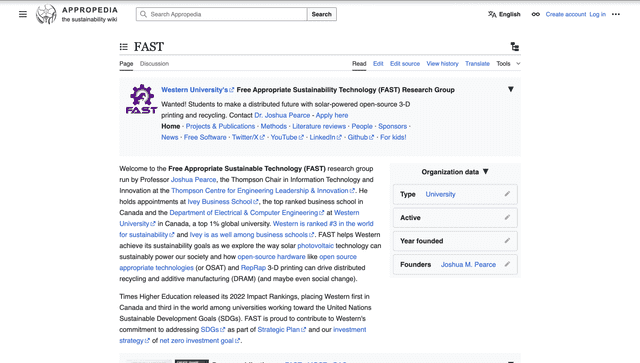Switch to the Discussion tab

pos(154,64)
